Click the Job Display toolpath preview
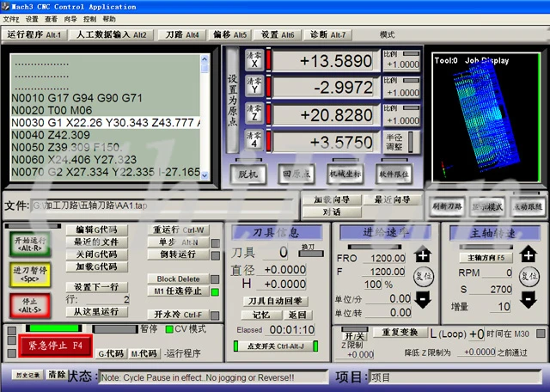 486,118
